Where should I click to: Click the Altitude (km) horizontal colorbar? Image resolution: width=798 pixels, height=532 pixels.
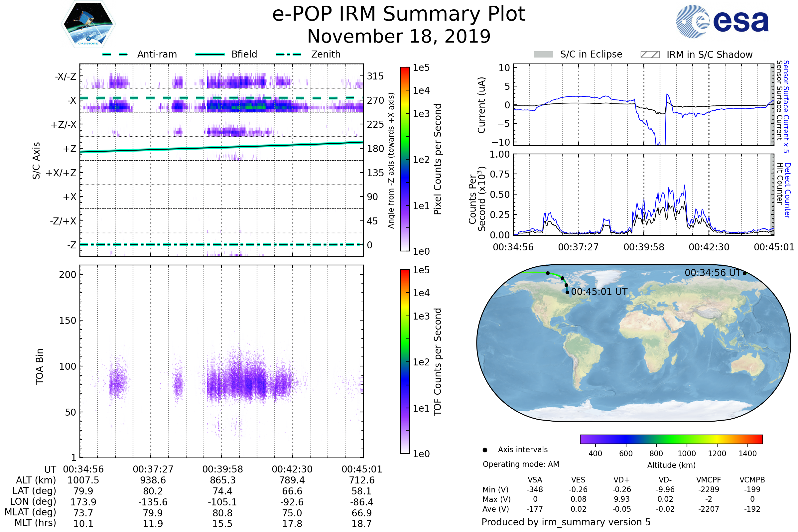point(671,439)
